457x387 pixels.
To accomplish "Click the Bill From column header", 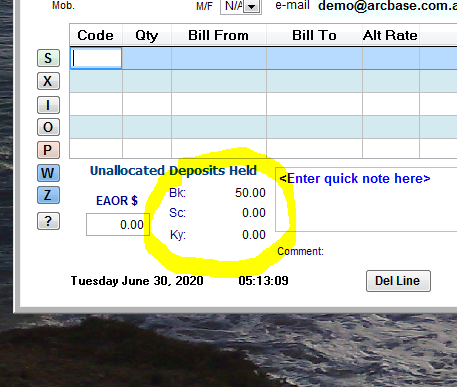I will (x=219, y=35).
